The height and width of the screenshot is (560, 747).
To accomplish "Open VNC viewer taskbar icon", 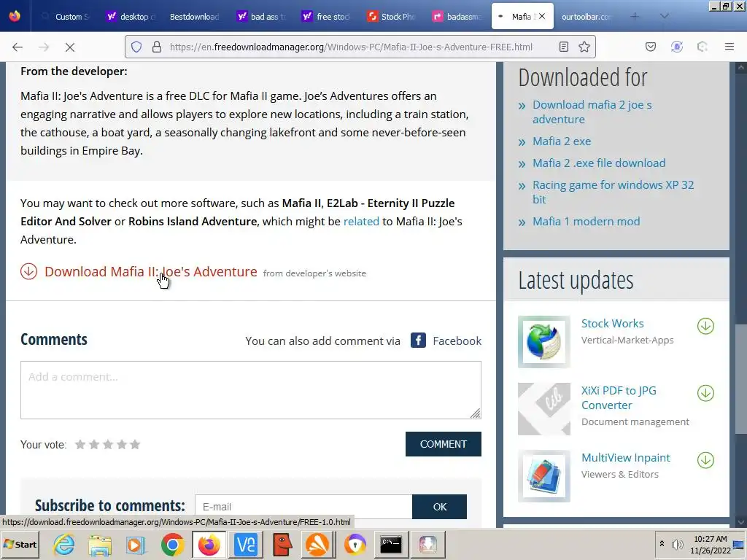I will [246, 544].
